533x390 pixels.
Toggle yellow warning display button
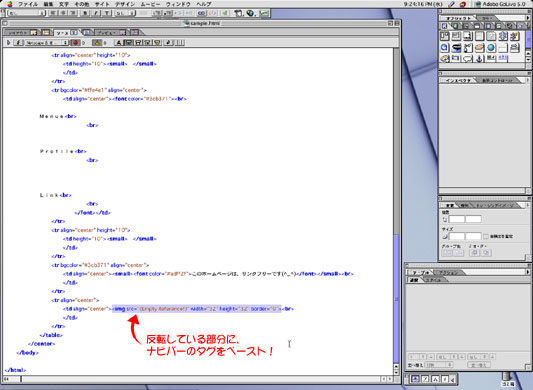97,43
